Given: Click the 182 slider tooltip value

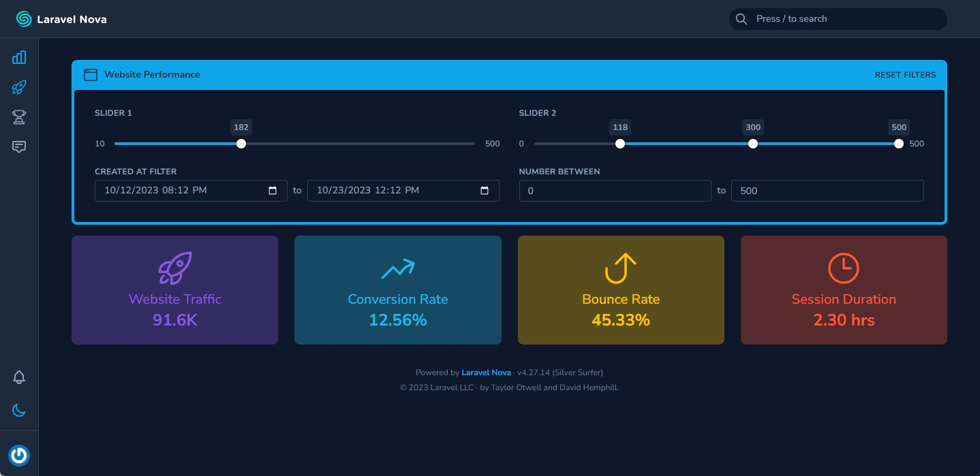Looking at the screenshot, I should [241, 127].
